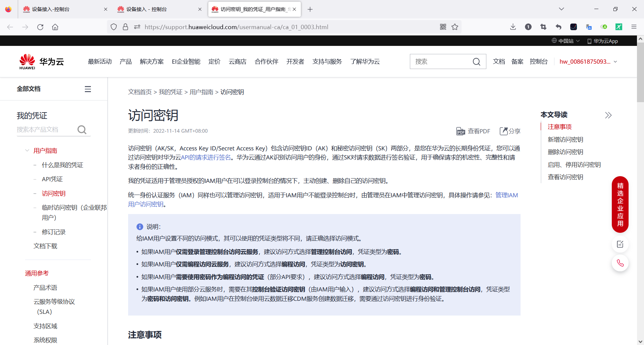Click the shield tracking protection icon
The width and height of the screenshot is (644, 345).
pos(114,26)
